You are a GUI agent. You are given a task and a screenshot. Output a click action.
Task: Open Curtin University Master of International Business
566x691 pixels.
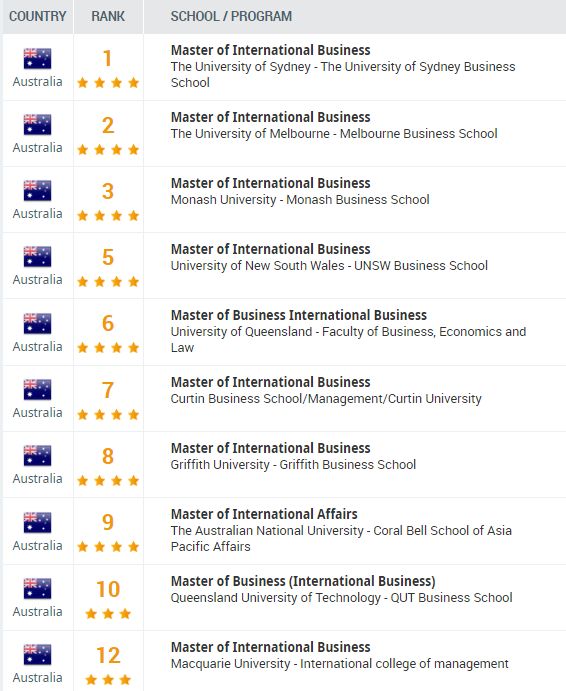270,382
